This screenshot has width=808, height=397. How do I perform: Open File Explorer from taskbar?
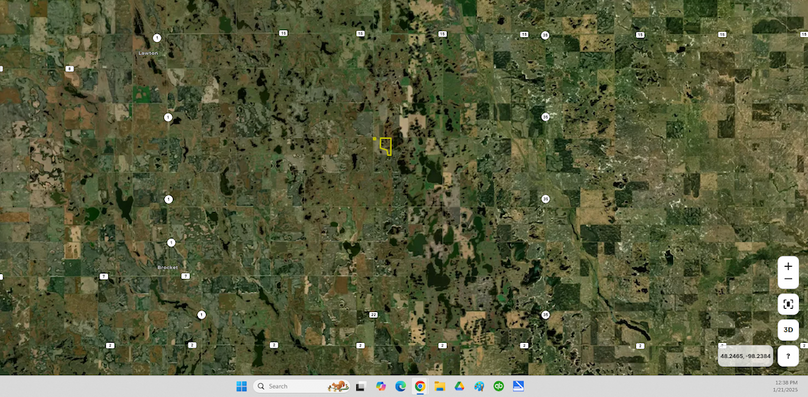(x=440, y=386)
